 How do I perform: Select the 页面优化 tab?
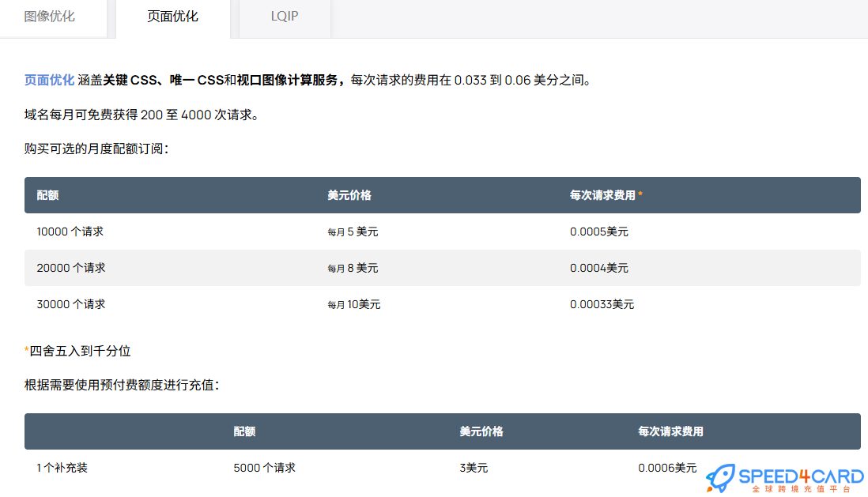point(172,17)
